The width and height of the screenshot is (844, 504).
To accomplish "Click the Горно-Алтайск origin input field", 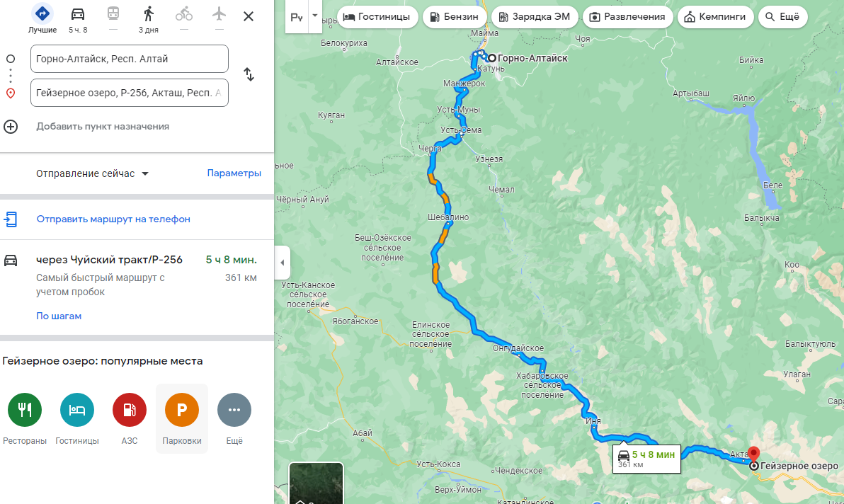I will [x=129, y=59].
